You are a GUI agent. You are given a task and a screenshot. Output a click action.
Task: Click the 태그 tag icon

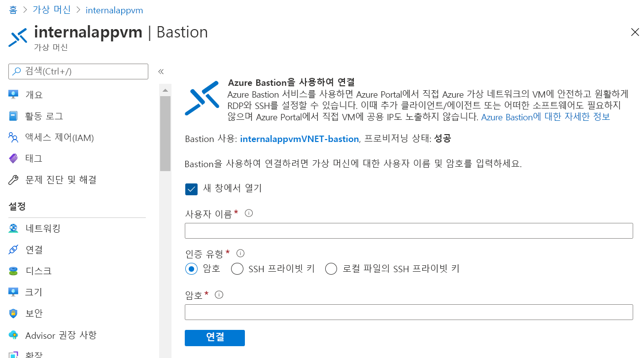point(13,158)
